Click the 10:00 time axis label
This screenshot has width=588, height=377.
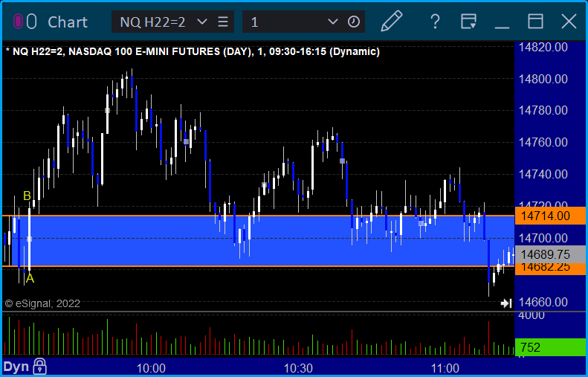click(151, 368)
